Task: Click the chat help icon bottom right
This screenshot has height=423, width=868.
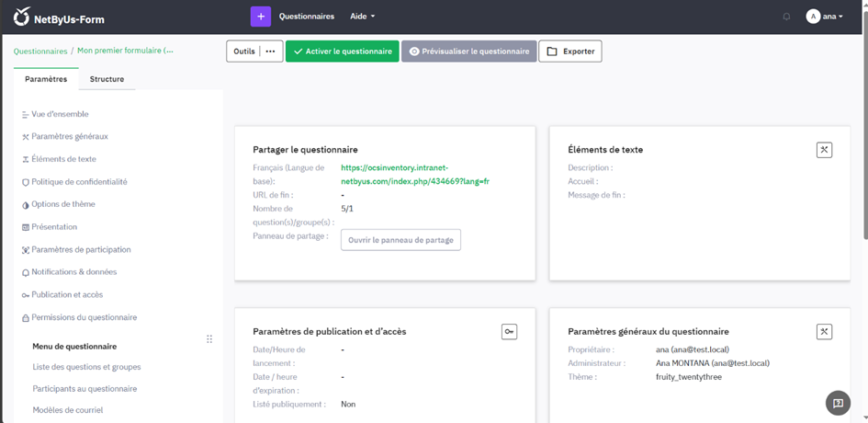Action: coord(837,403)
